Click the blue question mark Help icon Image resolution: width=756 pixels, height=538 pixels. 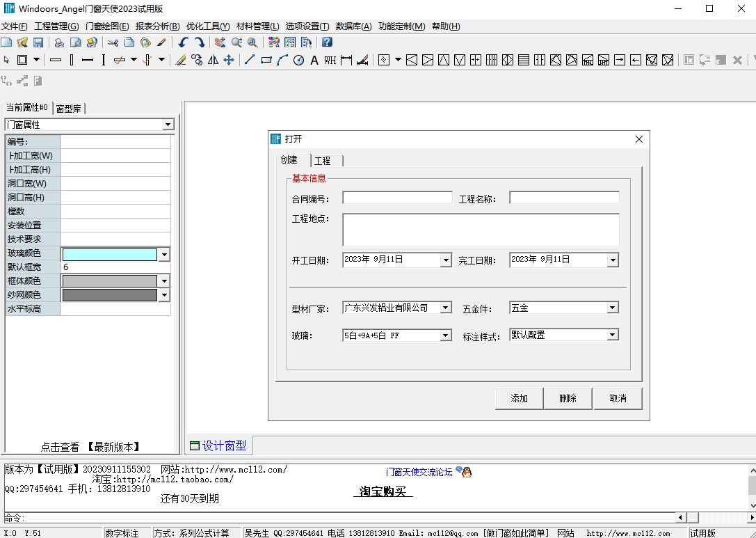coord(327,42)
